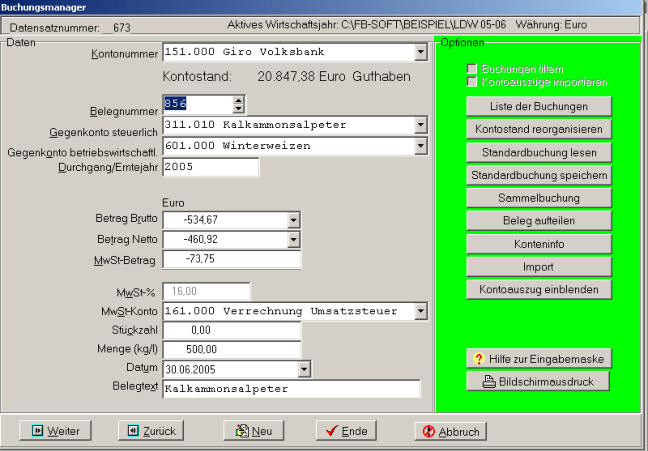
Task: Click the Datum value 30.06.2005
Action: pyautogui.click(x=190, y=369)
